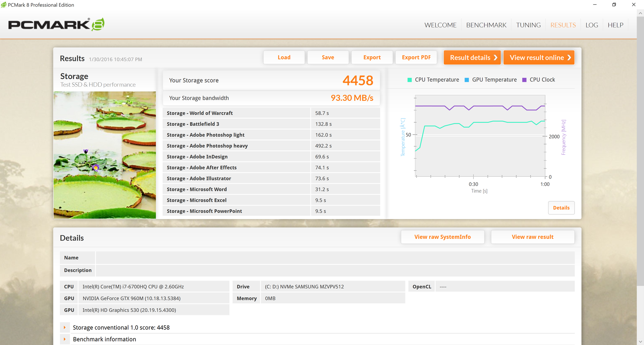Select the Storage - Battlefield 3 row
644x345 pixels.
pyautogui.click(x=271, y=124)
